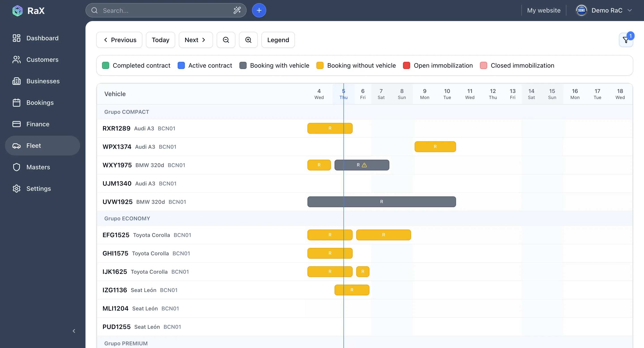The width and height of the screenshot is (644, 348).
Task: Zoom in the timeline
Action: pyautogui.click(x=248, y=40)
